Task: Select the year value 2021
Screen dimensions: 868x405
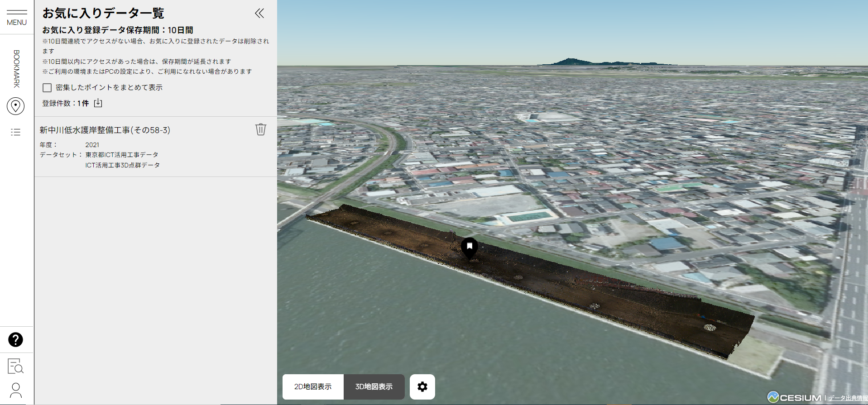Action: click(x=92, y=145)
